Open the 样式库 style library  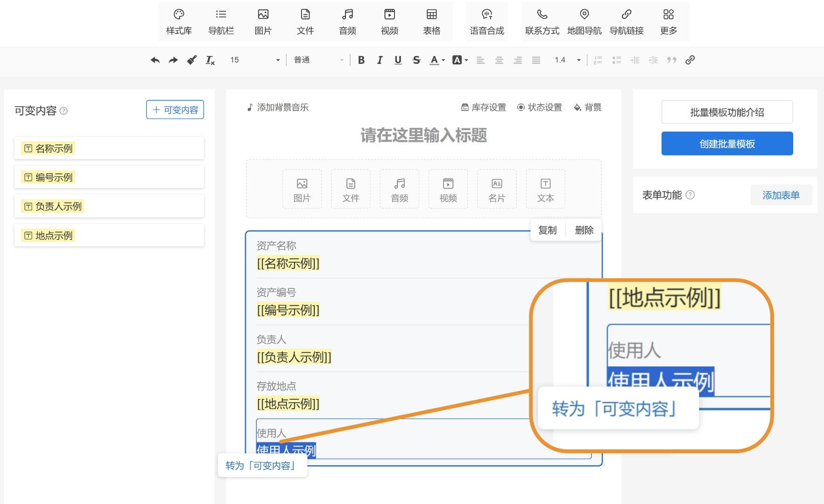[x=179, y=21]
